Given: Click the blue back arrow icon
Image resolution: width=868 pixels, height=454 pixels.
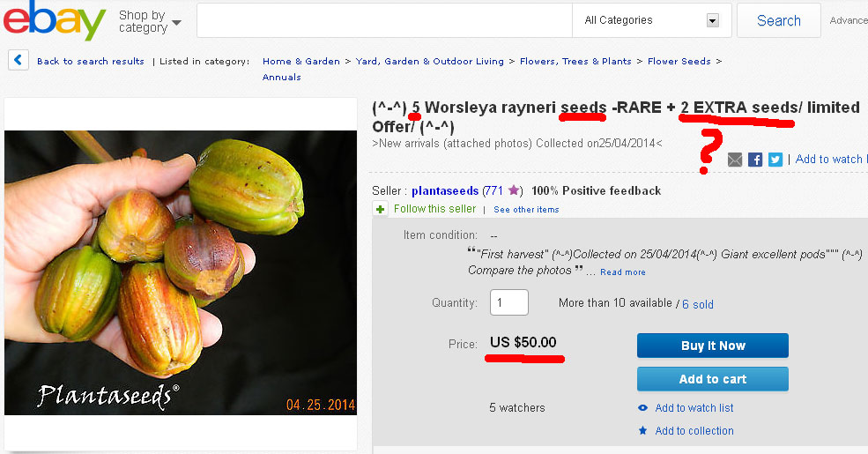Looking at the screenshot, I should click(x=19, y=60).
